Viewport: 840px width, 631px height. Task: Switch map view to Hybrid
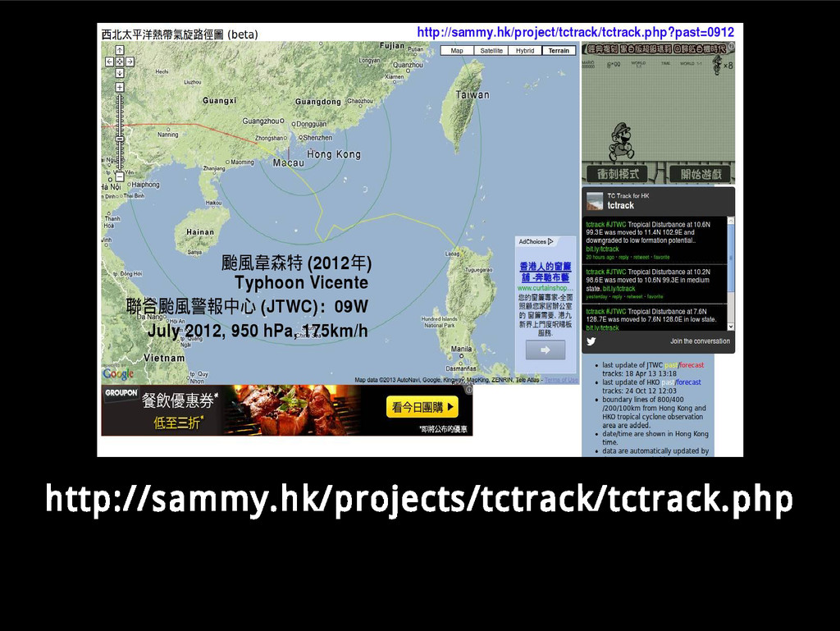coord(525,50)
